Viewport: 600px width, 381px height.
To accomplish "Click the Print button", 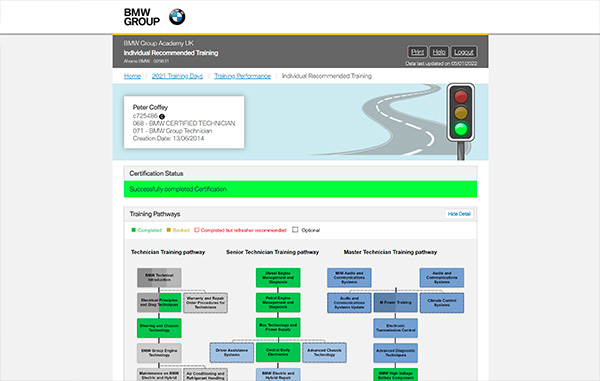I will pos(417,52).
